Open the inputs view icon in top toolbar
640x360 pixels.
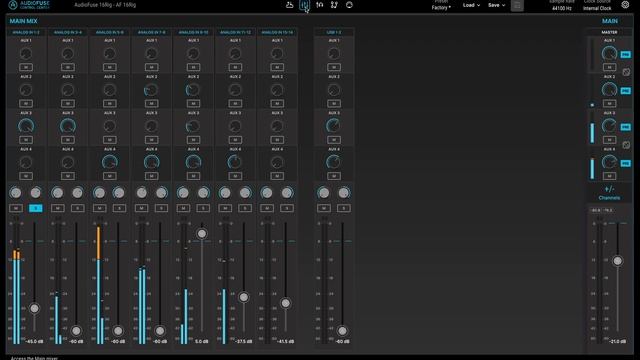289,5
